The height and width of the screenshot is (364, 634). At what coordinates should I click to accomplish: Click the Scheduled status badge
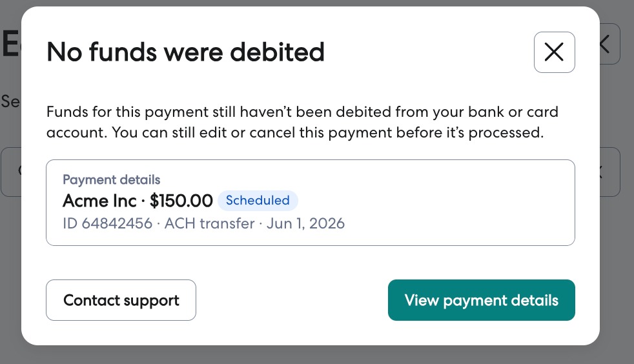click(258, 200)
